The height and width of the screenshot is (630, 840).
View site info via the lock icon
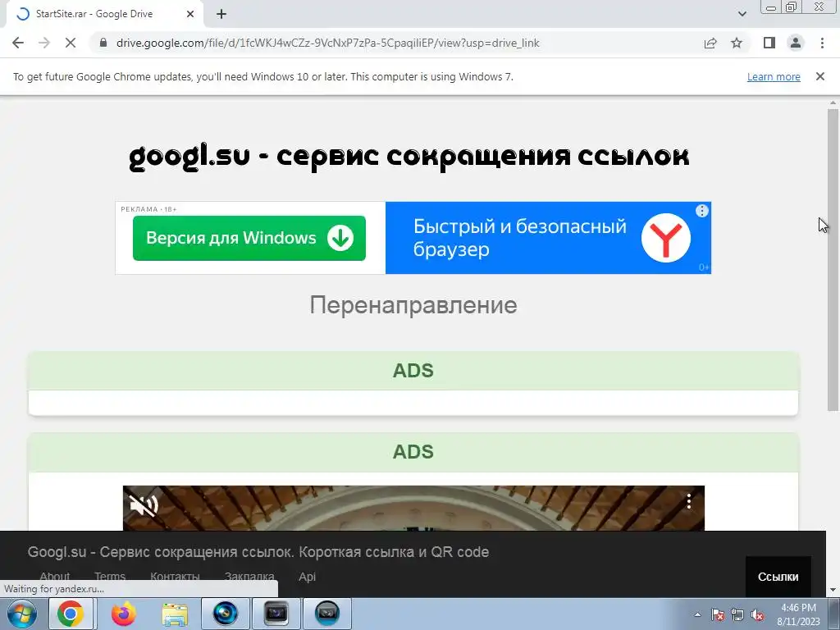click(x=103, y=43)
